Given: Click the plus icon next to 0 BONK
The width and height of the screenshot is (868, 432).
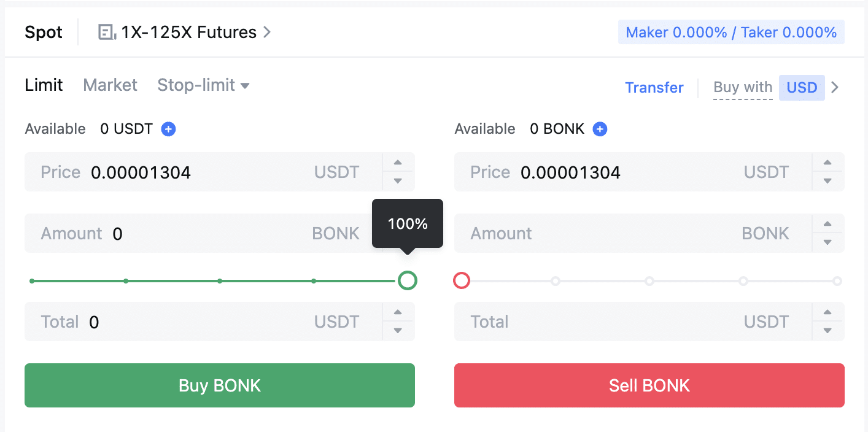Looking at the screenshot, I should [x=600, y=129].
